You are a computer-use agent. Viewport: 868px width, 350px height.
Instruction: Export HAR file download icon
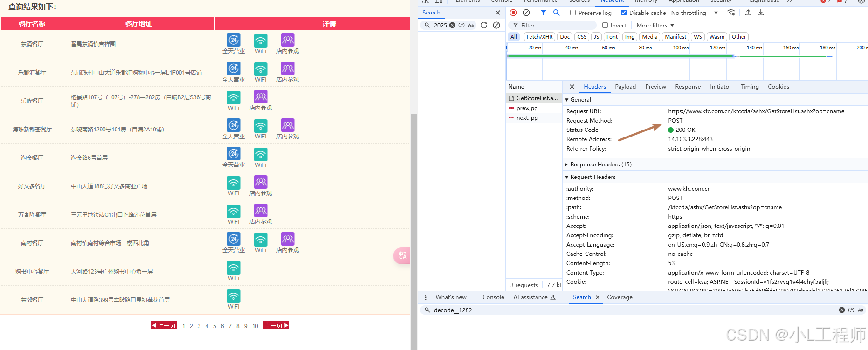tap(761, 13)
